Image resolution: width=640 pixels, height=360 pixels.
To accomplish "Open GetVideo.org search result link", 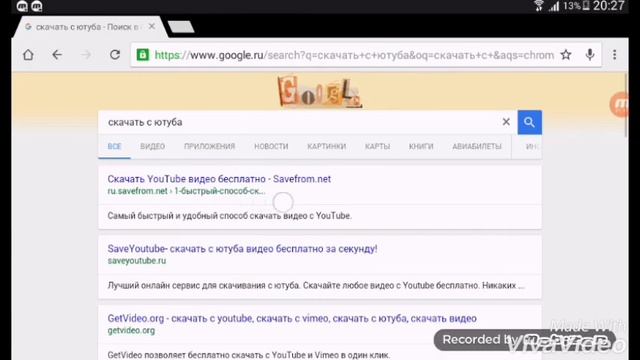I will tap(292, 318).
